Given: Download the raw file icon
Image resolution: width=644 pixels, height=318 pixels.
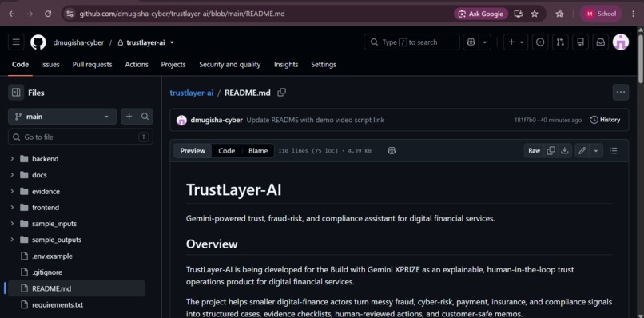Looking at the screenshot, I should (565, 151).
